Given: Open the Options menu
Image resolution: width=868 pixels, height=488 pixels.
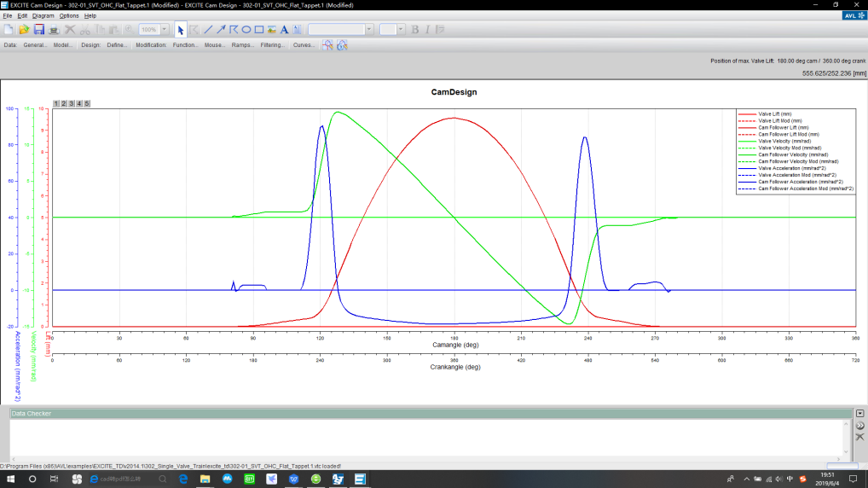Looking at the screenshot, I should (69, 15).
